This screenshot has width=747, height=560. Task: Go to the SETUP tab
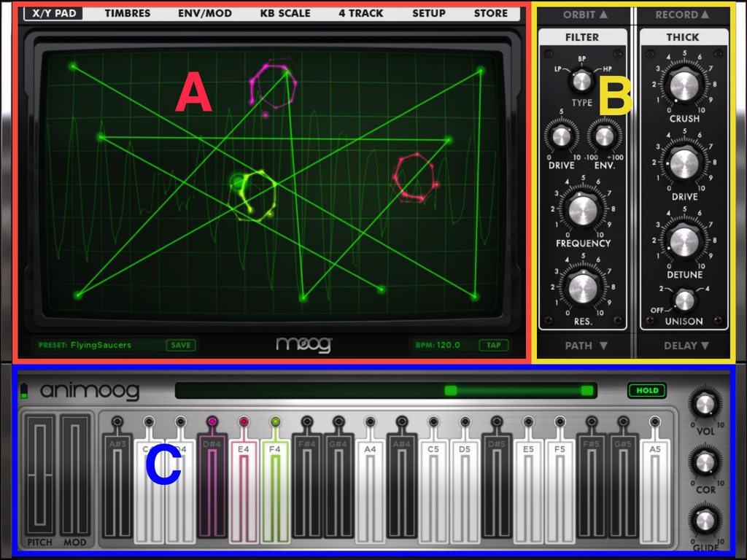[x=429, y=13]
